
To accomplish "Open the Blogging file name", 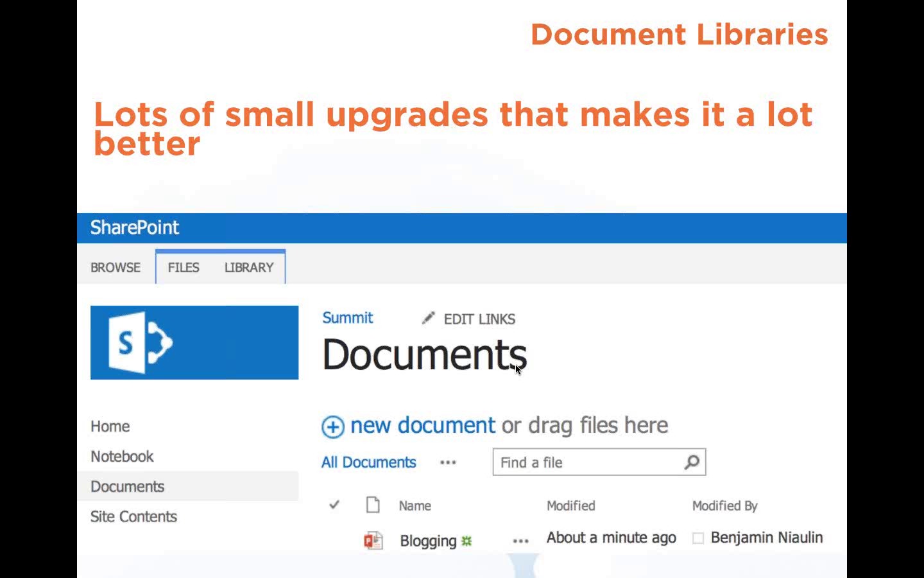I will [x=428, y=541].
